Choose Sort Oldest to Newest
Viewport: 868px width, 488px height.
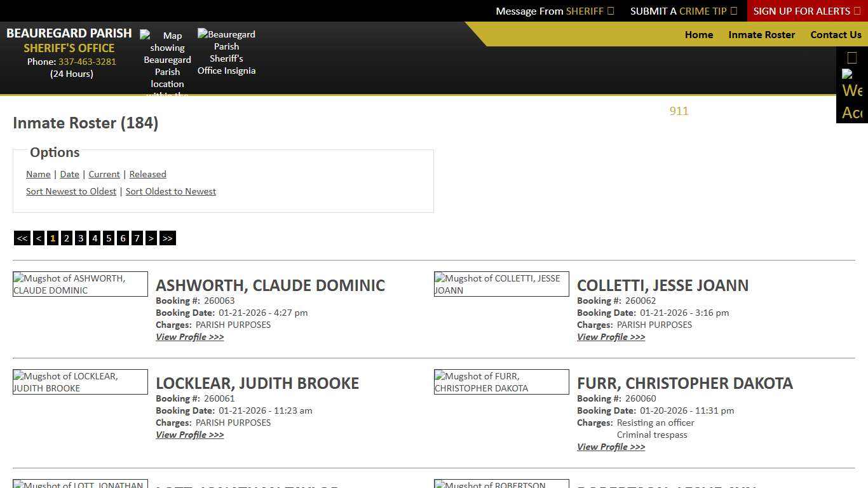click(x=170, y=191)
